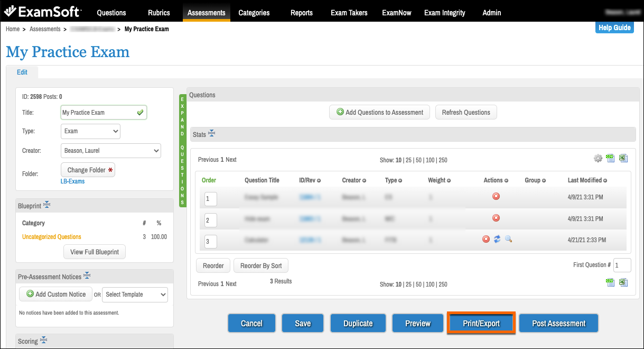Click the Cancel button

pos(251,323)
